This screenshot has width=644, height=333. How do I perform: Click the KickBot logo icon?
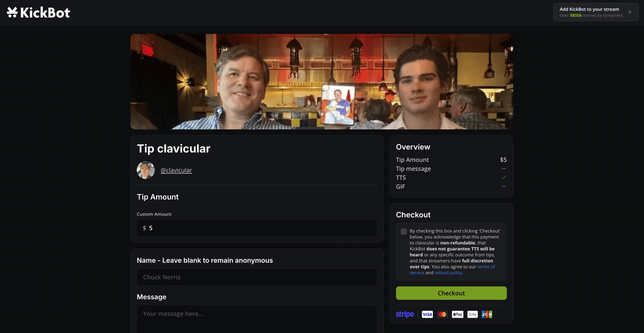coord(12,12)
